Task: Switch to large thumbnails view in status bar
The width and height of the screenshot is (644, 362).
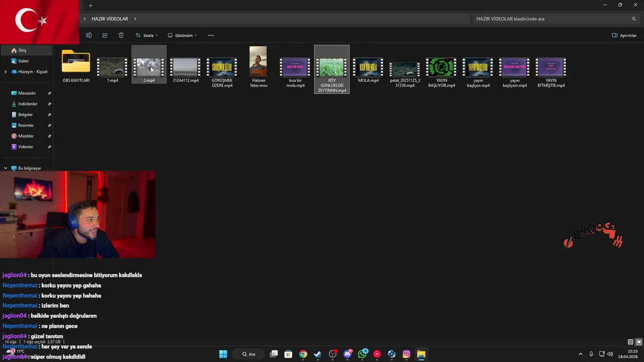Action: point(638,342)
